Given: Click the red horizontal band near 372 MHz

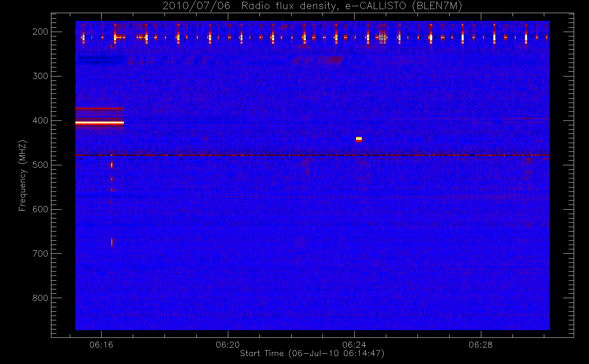Looking at the screenshot, I should click(99, 108).
